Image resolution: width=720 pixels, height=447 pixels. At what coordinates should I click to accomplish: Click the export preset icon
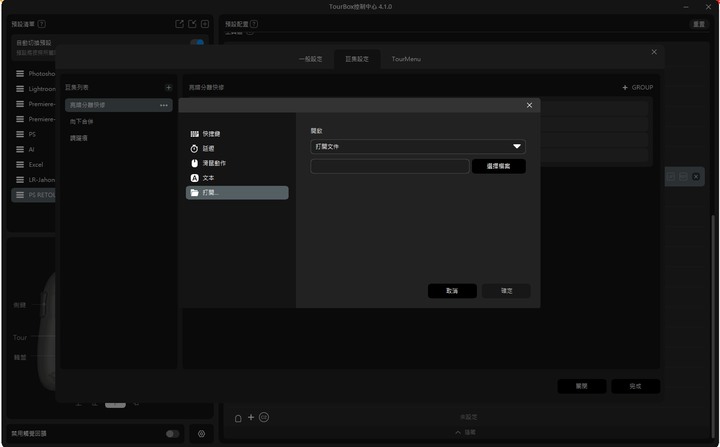coord(180,24)
